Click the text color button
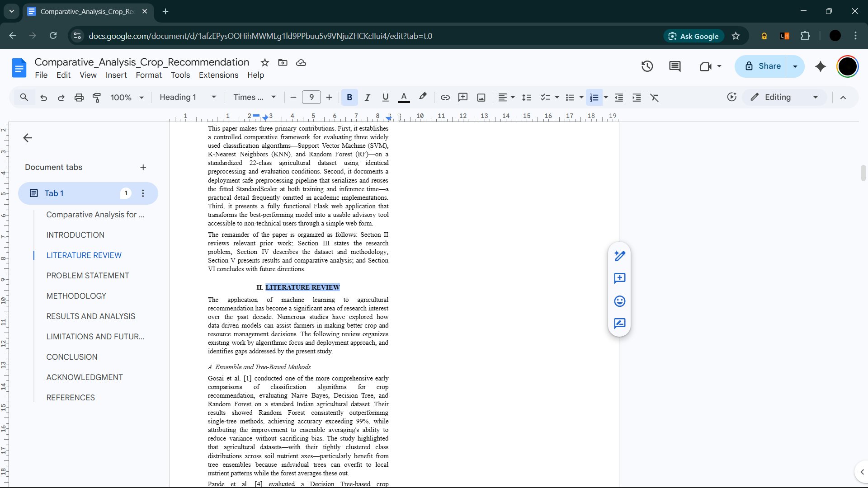The height and width of the screenshot is (488, 868). point(404,97)
